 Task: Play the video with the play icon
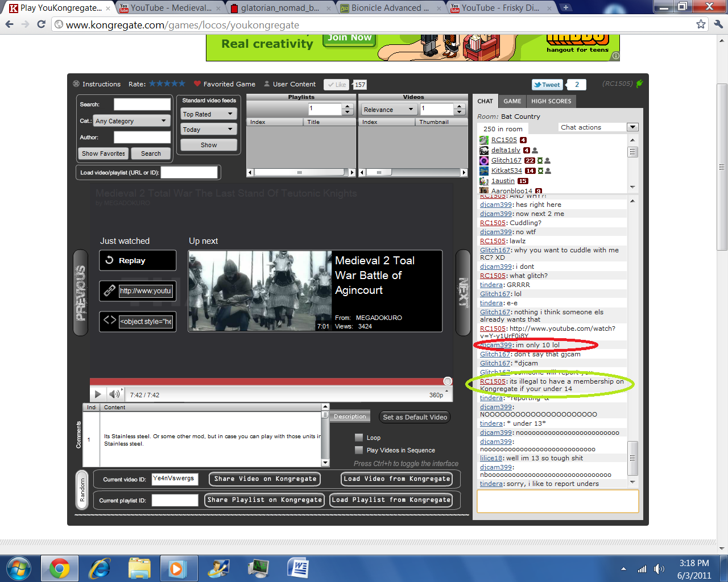[x=98, y=394]
